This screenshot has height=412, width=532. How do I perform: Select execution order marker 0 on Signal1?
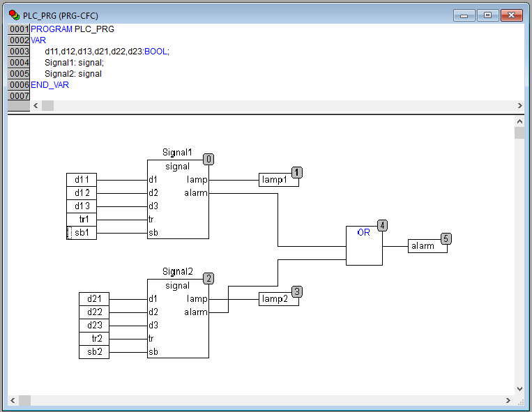tap(208, 159)
